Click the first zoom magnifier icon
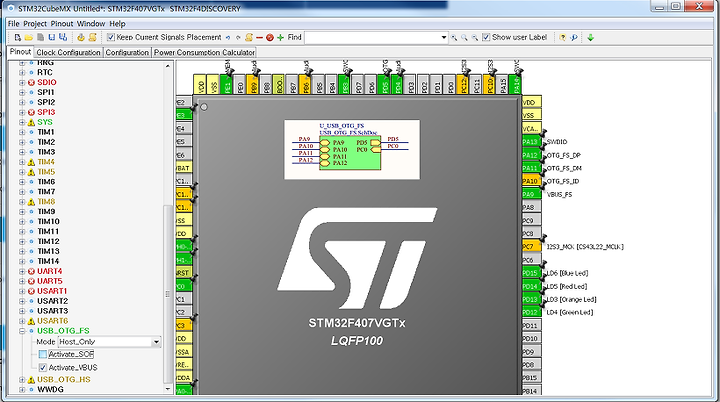This screenshot has width=720, height=402. coord(454,38)
